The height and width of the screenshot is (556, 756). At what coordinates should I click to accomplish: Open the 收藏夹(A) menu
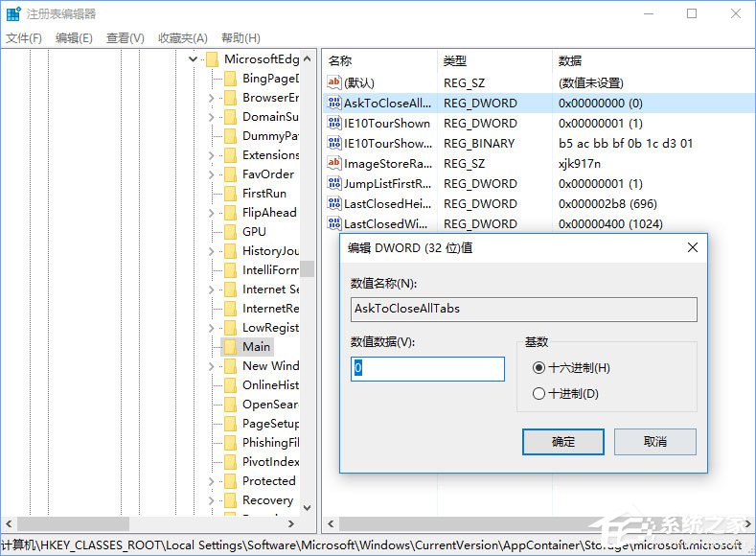[x=183, y=38]
